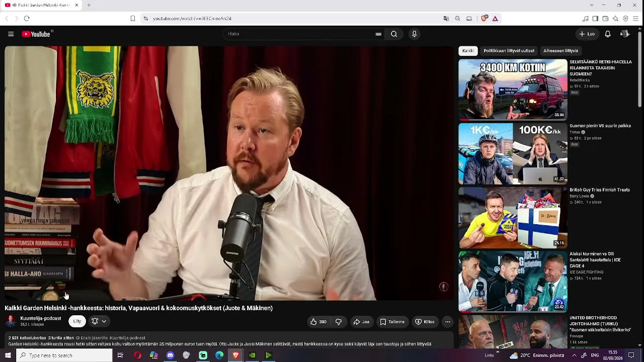Viewport: 644px width, 362px height.
Task: Open the browser main menu
Action: (x=636, y=19)
